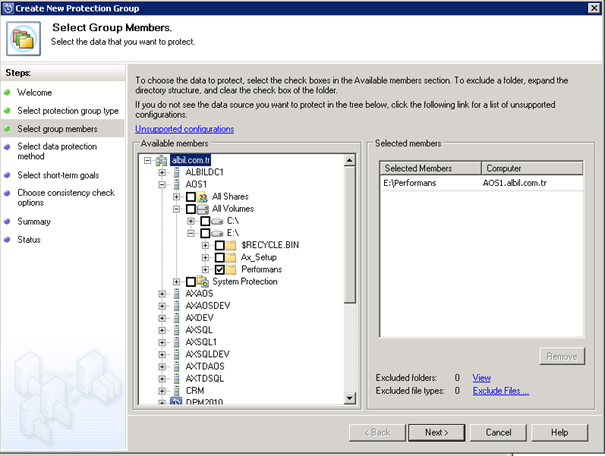Click the AXDEV server icon
Viewport: 605px width, 456px height.
pyautogui.click(x=176, y=318)
